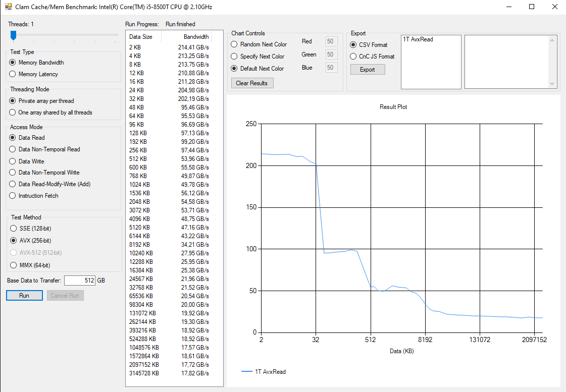Screen dimensions: 566x392
Task: Select Specify Next Color option
Action: pos(258,57)
